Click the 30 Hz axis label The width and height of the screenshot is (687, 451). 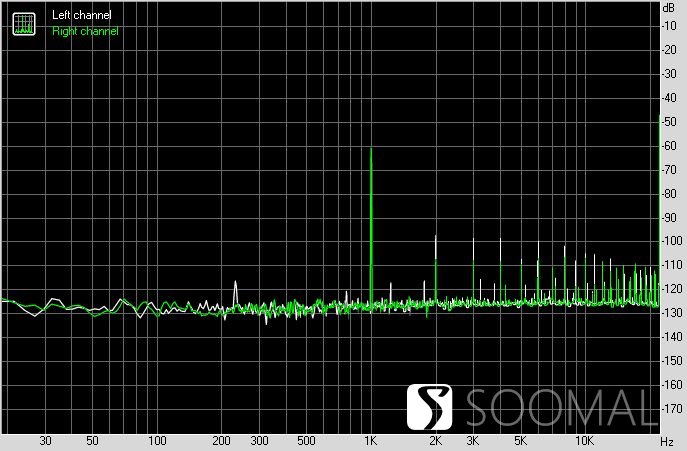click(x=45, y=441)
